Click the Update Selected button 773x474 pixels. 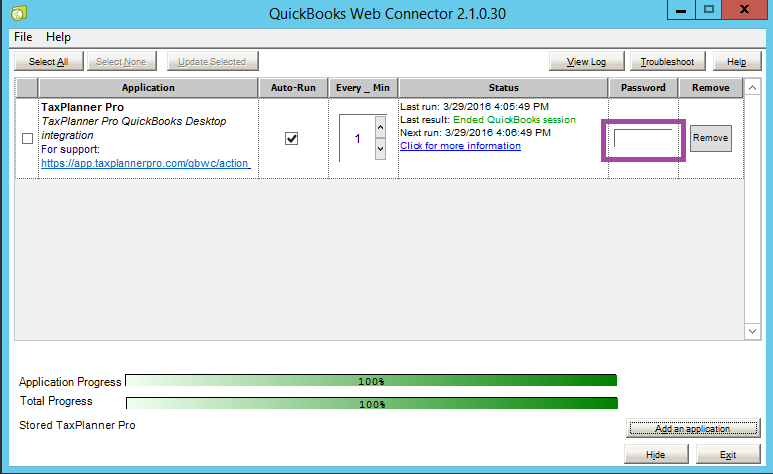pyautogui.click(x=212, y=62)
